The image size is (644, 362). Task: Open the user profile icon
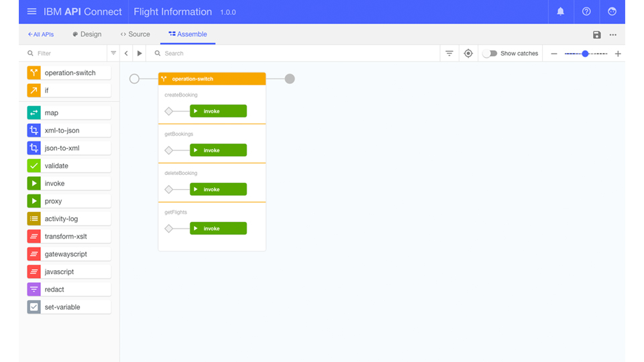click(x=612, y=12)
